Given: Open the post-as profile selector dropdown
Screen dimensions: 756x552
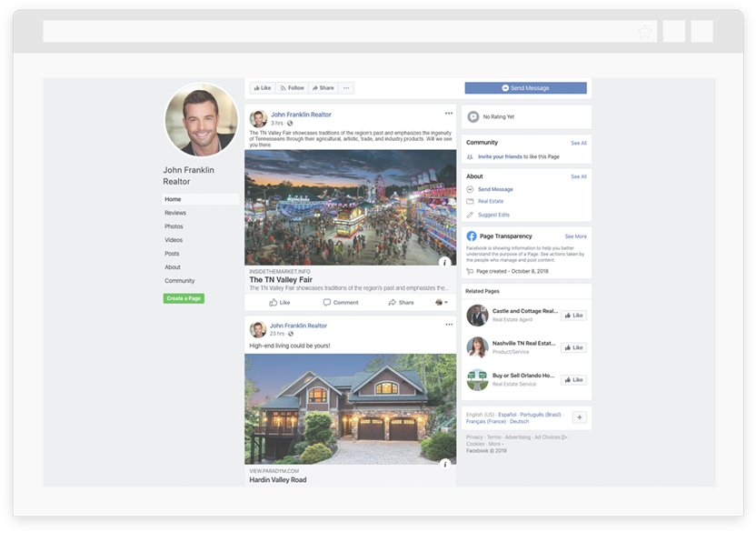Looking at the screenshot, I should pyautogui.click(x=442, y=303).
